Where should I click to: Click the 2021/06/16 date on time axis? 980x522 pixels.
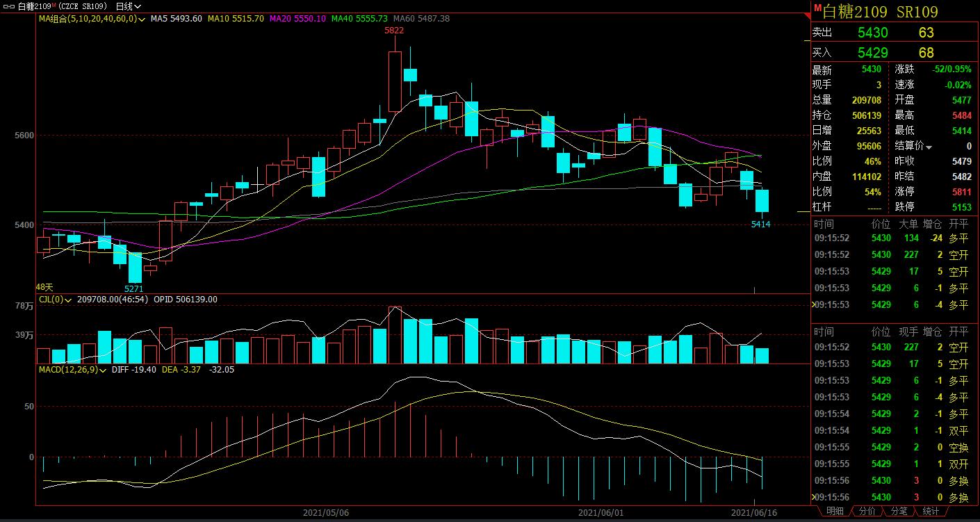[x=754, y=512]
